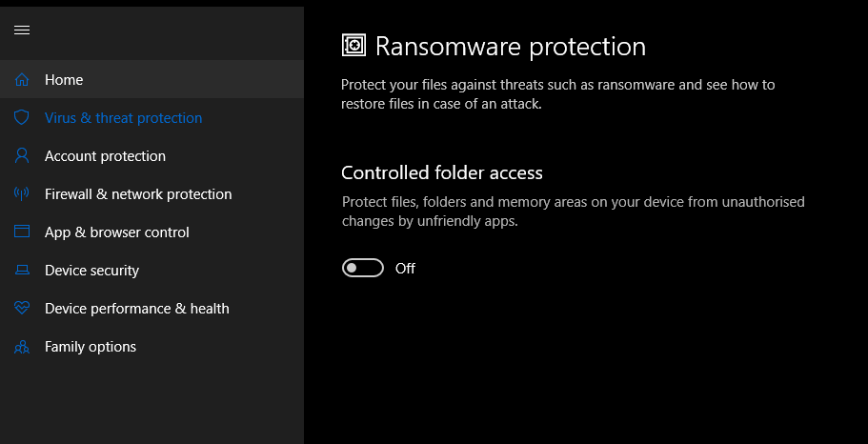This screenshot has height=444, width=868.
Task: Click the people icon for Family options
Action: click(22, 347)
